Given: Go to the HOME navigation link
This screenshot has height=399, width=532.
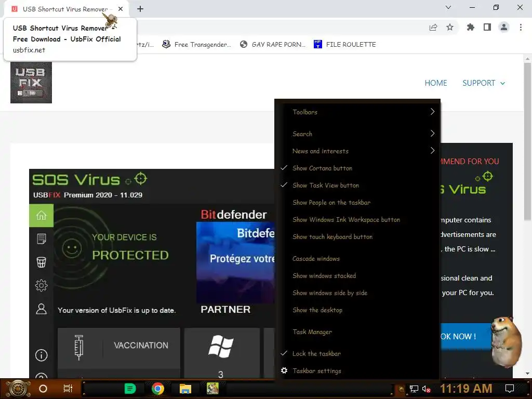Looking at the screenshot, I should coord(436,83).
